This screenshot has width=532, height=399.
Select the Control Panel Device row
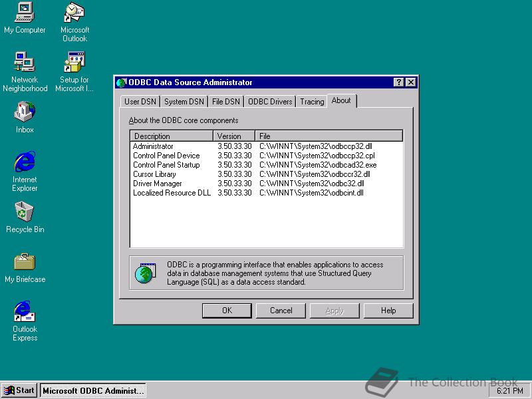[x=267, y=156]
